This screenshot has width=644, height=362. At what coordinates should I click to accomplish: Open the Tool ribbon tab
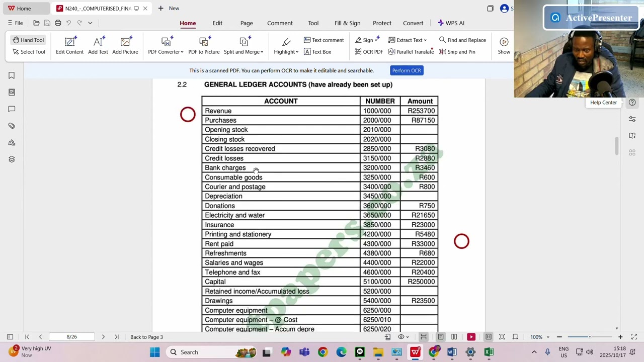coord(313,23)
